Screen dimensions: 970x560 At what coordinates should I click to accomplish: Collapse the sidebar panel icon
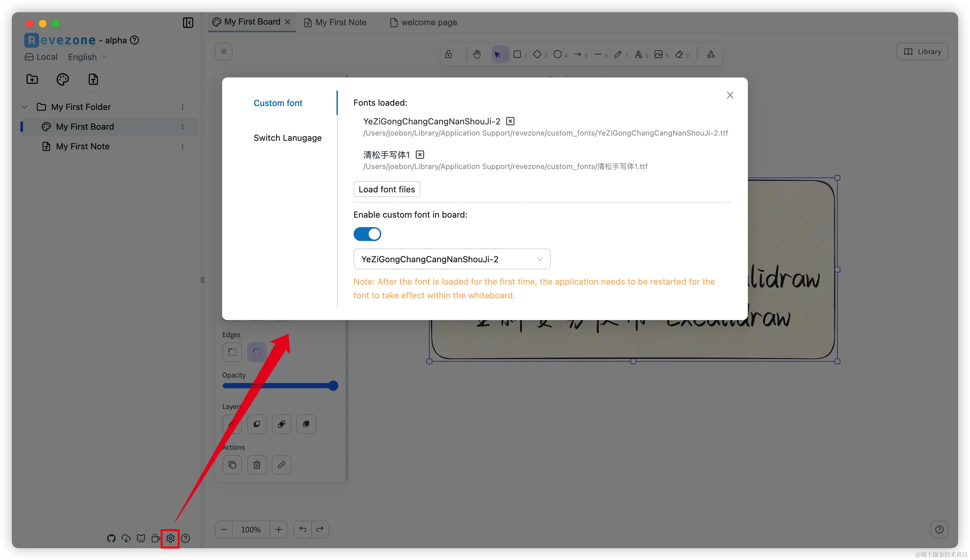[x=188, y=23]
